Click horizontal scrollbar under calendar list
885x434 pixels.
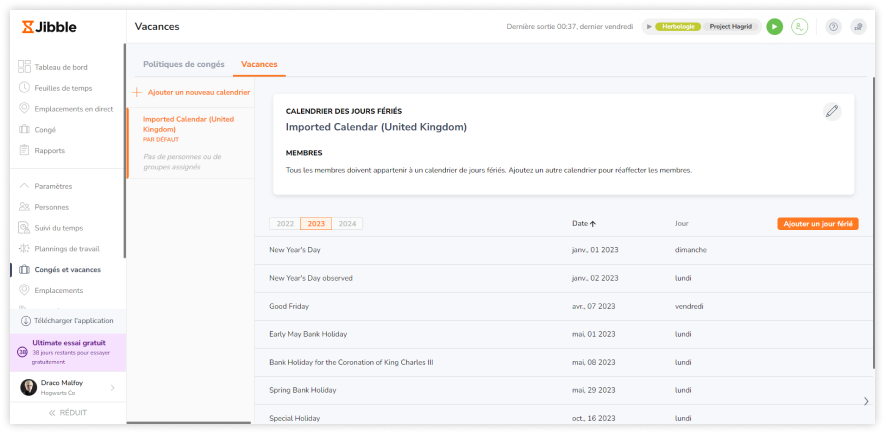189,422
